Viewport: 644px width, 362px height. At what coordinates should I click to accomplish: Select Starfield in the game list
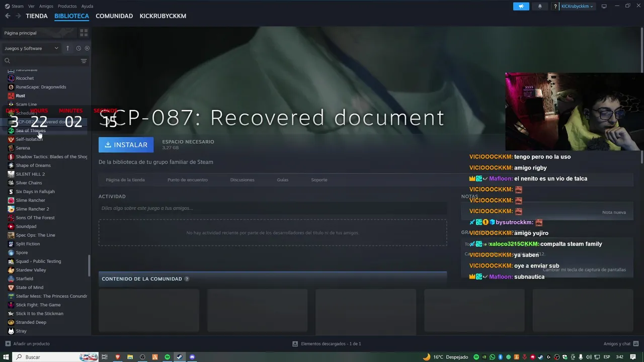tap(24, 279)
